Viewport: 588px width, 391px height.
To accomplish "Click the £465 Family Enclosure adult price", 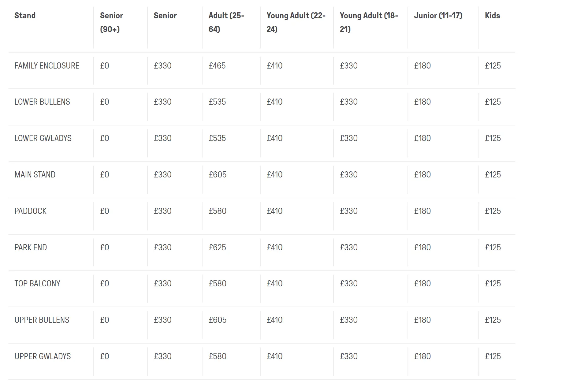I will pos(217,66).
